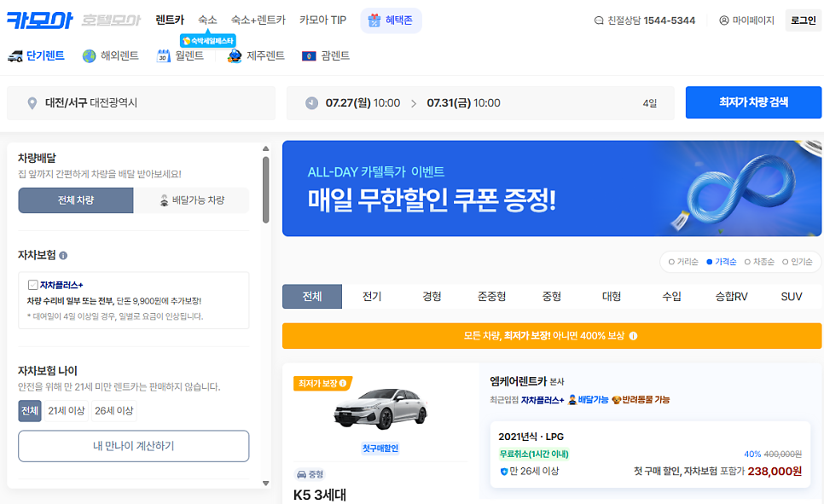824x504 pixels.
Task: Click the 반려동물 가능 pet icon
Action: pyautogui.click(x=617, y=400)
